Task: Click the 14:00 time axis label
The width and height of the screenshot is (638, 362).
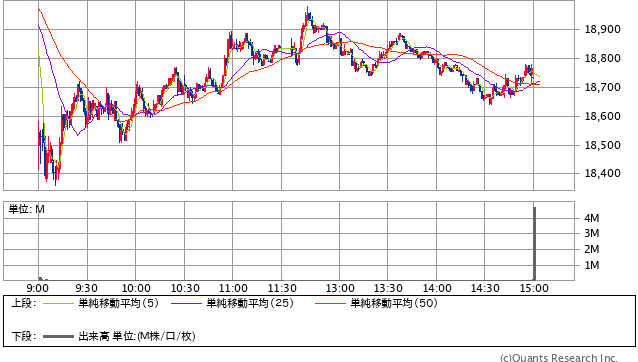Action: (437, 288)
